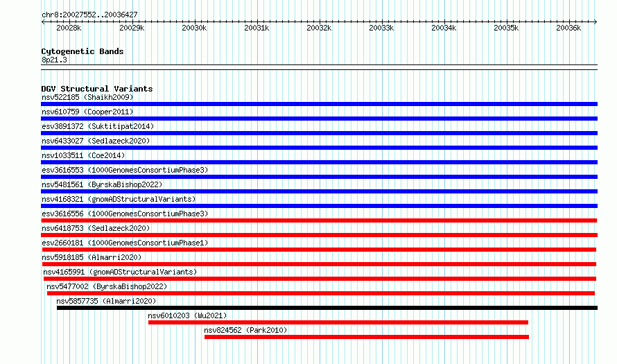Screen dimensions: 617x364
Task: Click the 20031k ruler label
Action: 257,28
